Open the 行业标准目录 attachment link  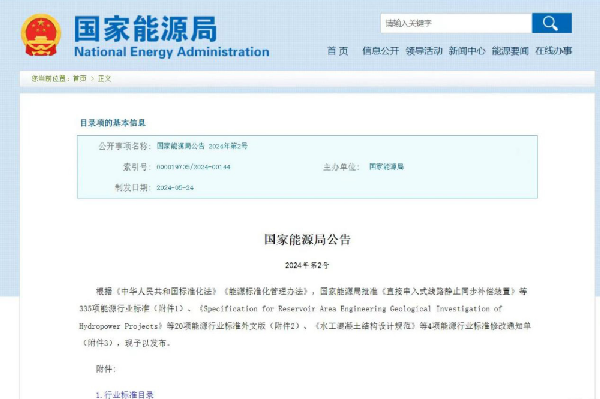click(124, 395)
